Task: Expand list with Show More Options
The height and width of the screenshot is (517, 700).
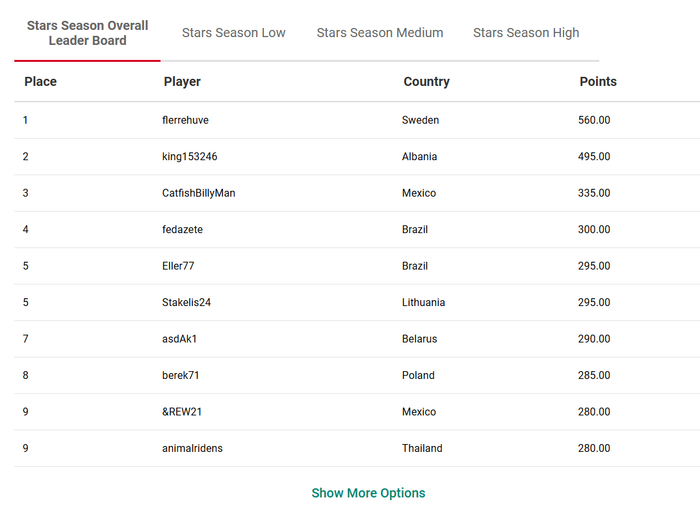Action: [x=368, y=493]
